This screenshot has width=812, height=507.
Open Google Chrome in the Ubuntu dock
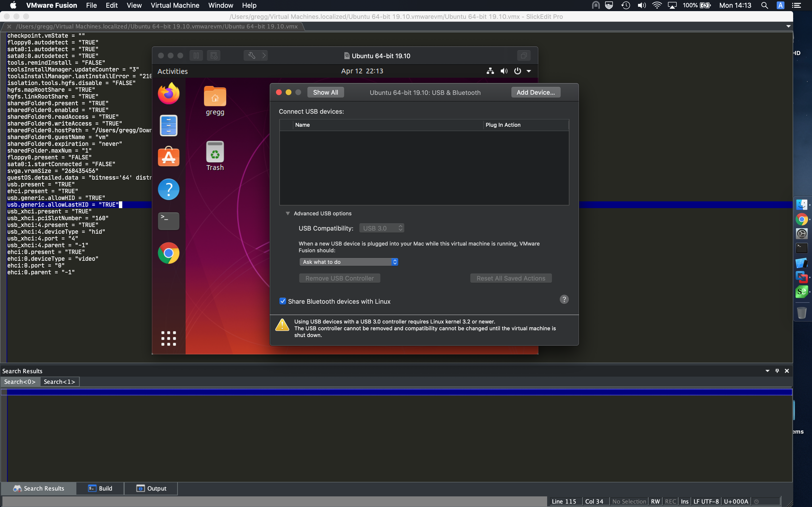[168, 253]
